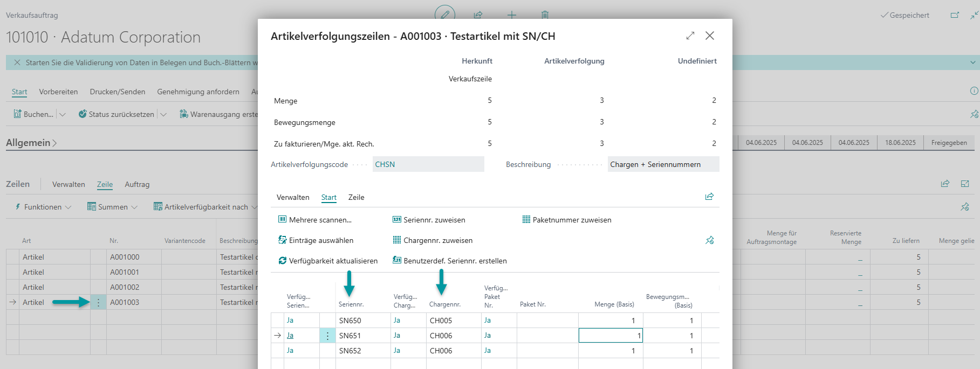
Task: Expand the dialog to full screen
Action: click(x=690, y=36)
